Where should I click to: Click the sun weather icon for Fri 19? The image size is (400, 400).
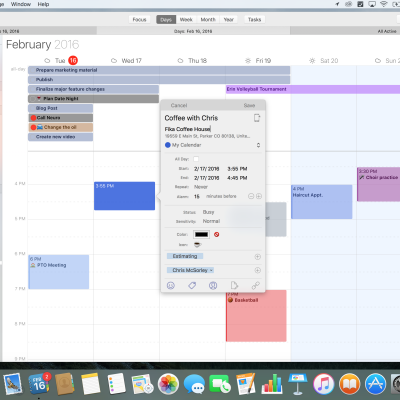pyautogui.click(x=248, y=61)
